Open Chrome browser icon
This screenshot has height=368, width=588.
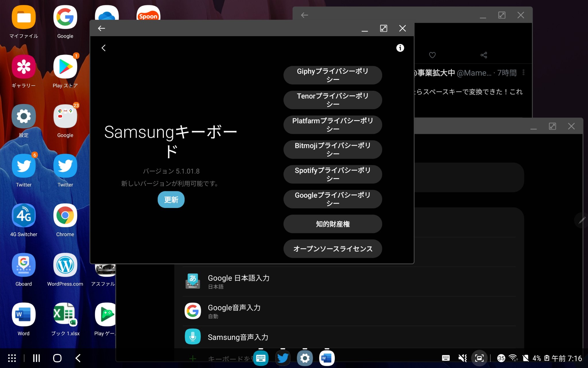[x=65, y=215]
